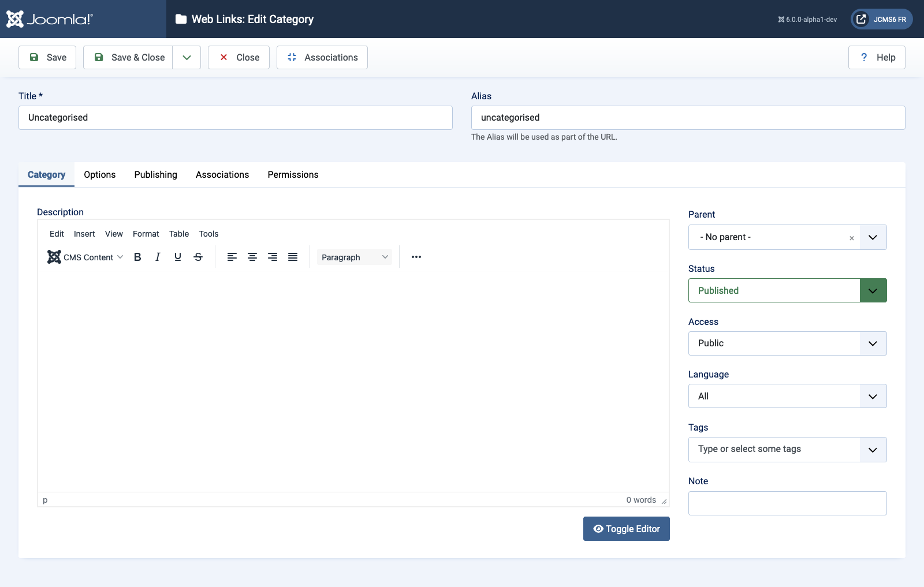Clear the No parent selection

pyautogui.click(x=851, y=238)
